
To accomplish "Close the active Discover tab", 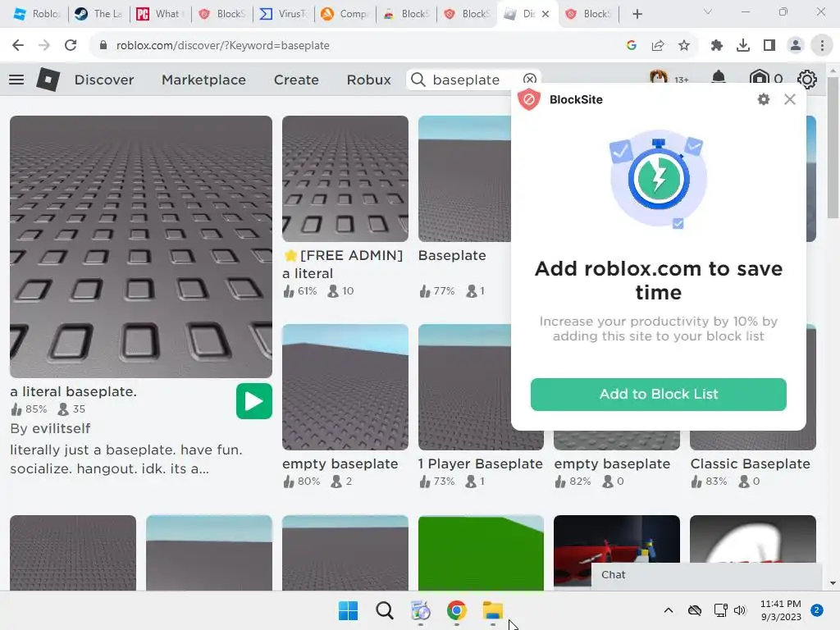I will point(546,14).
